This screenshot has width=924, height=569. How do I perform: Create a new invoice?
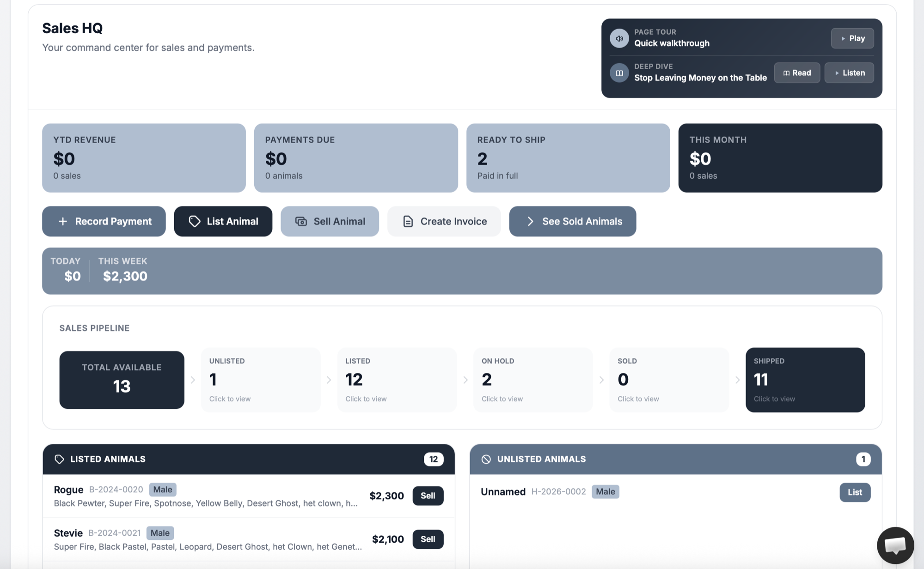pyautogui.click(x=444, y=221)
